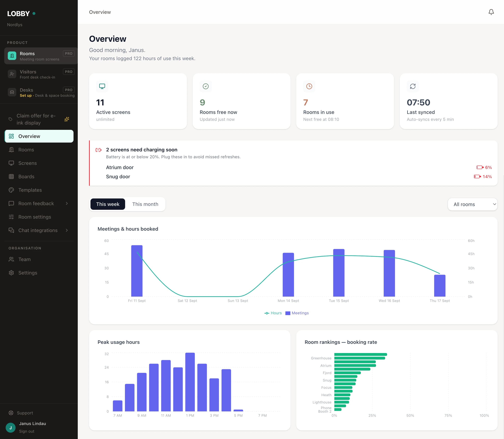The width and height of the screenshot is (504, 439).
Task: Click the Room settings sliders icon
Action: point(11,217)
